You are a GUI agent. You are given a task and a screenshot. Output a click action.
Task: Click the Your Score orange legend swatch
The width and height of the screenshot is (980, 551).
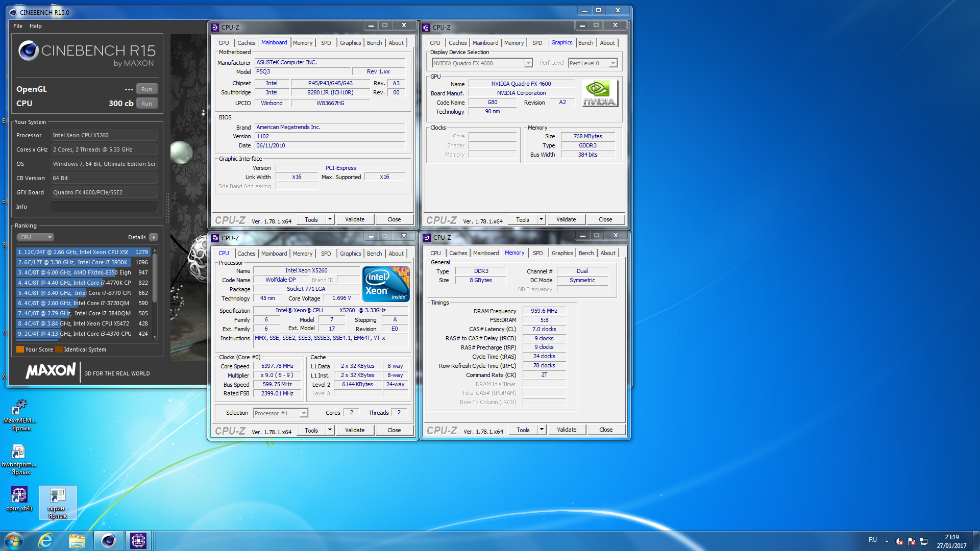20,349
